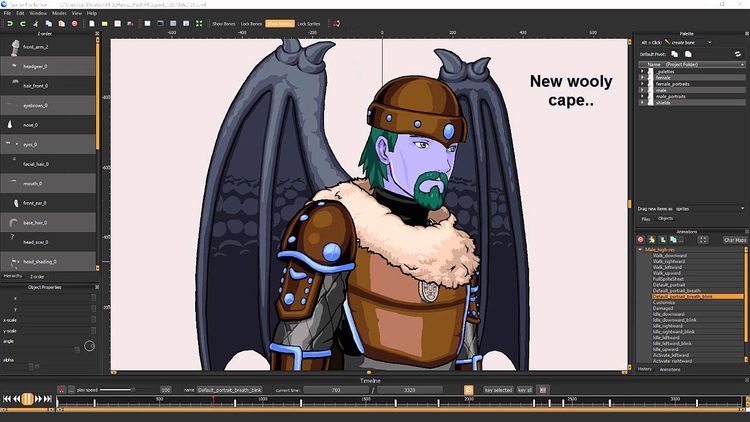Click the Char Maps button
This screenshot has width=750, height=422.
[x=735, y=240]
